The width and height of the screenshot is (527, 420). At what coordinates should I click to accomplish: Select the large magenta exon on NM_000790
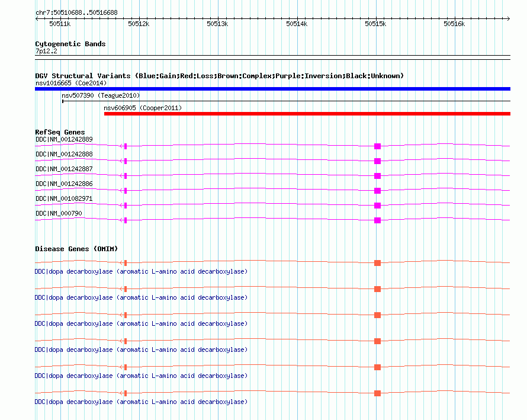[377, 220]
